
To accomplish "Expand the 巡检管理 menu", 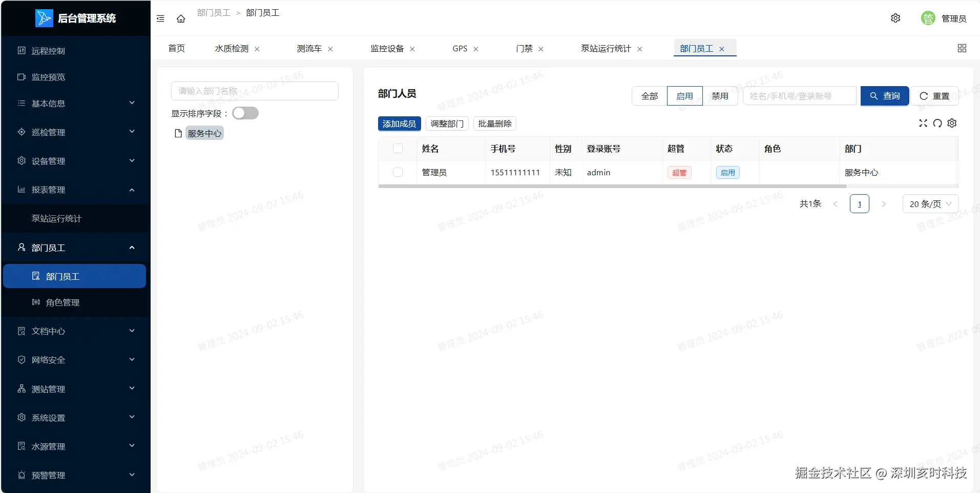I will click(75, 132).
